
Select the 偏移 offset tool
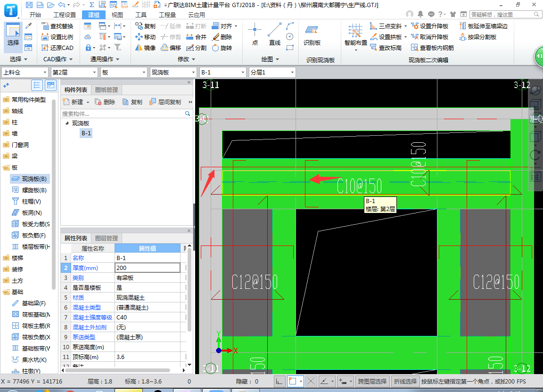(x=171, y=48)
